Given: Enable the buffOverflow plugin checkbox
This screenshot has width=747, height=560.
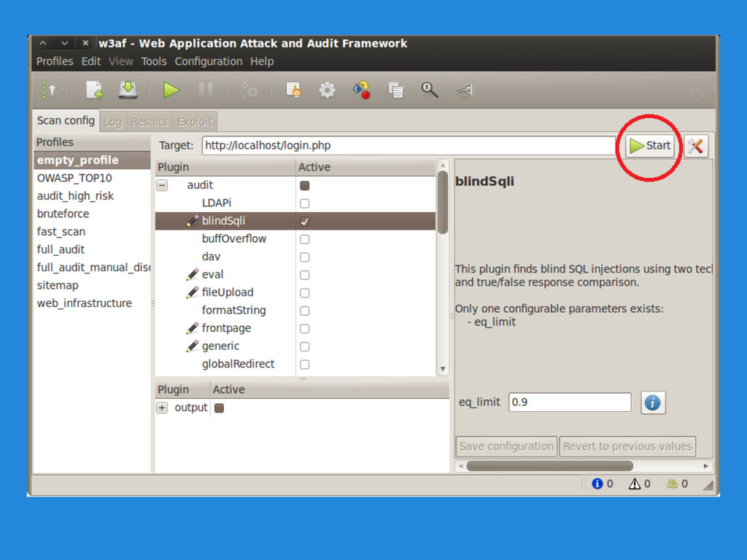Looking at the screenshot, I should [x=305, y=239].
